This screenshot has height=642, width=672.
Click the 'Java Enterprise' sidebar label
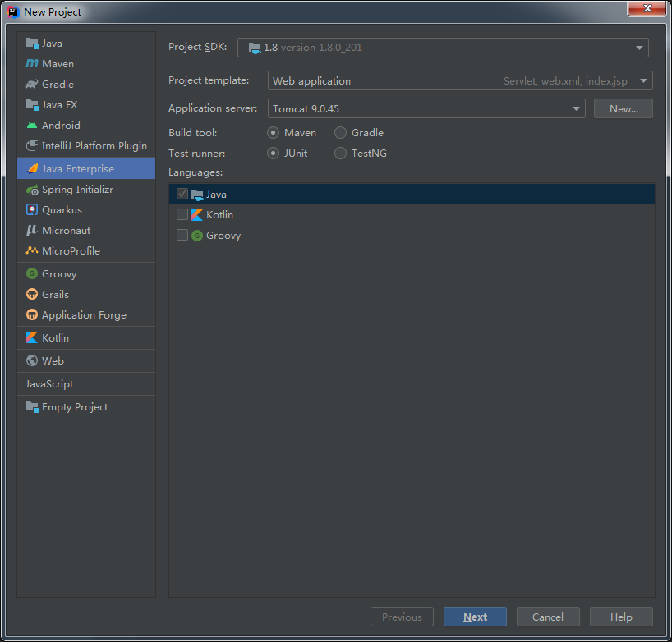click(78, 169)
